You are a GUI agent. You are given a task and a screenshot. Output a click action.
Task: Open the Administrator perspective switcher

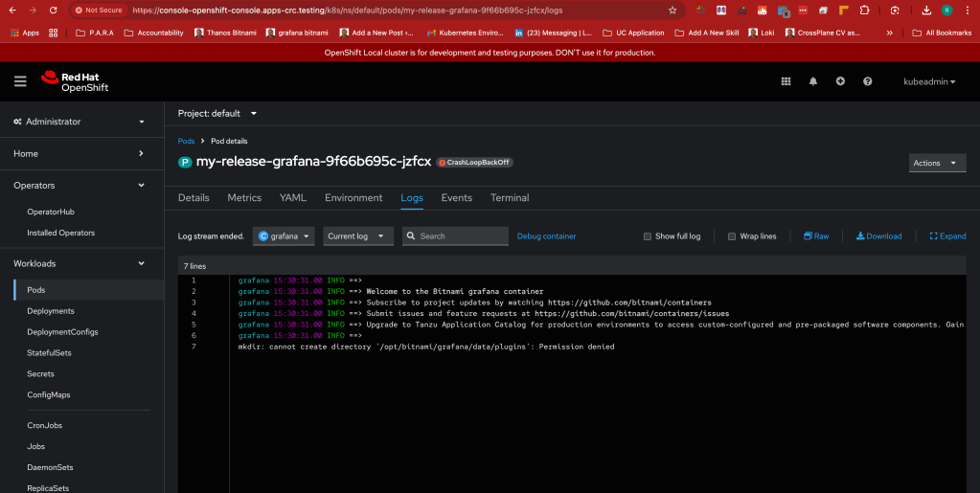click(81, 122)
